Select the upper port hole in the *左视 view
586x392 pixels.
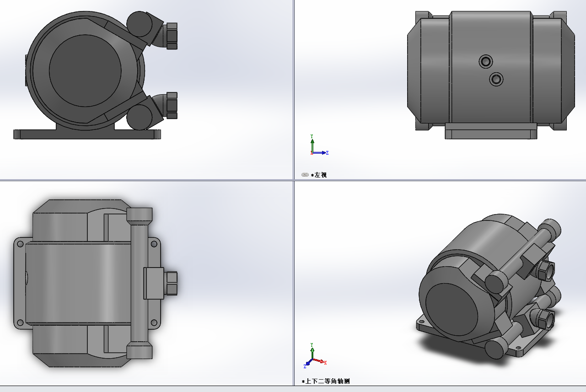coord(485,61)
